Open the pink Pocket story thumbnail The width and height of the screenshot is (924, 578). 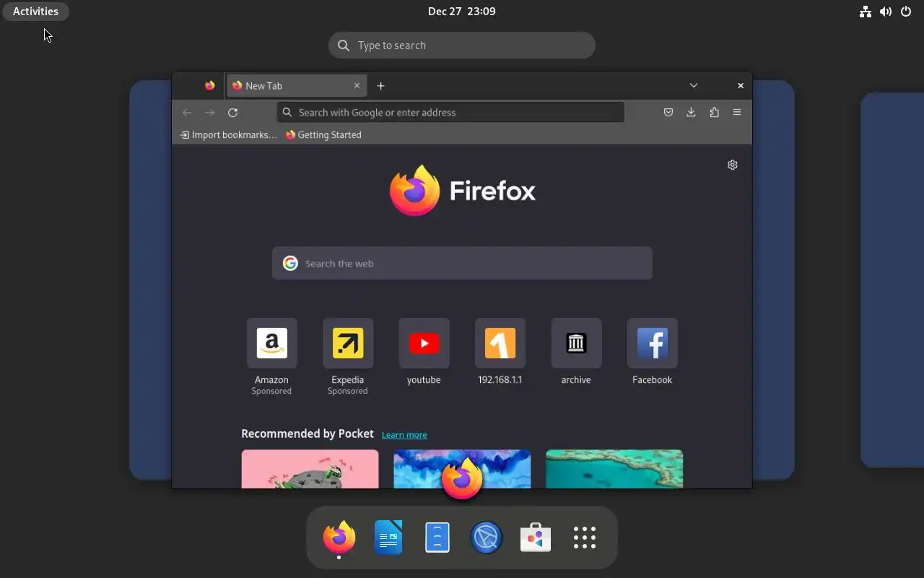click(x=310, y=469)
